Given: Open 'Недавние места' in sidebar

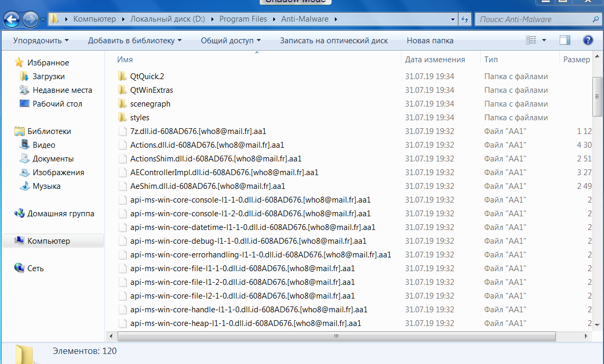Looking at the screenshot, I should coord(62,90).
